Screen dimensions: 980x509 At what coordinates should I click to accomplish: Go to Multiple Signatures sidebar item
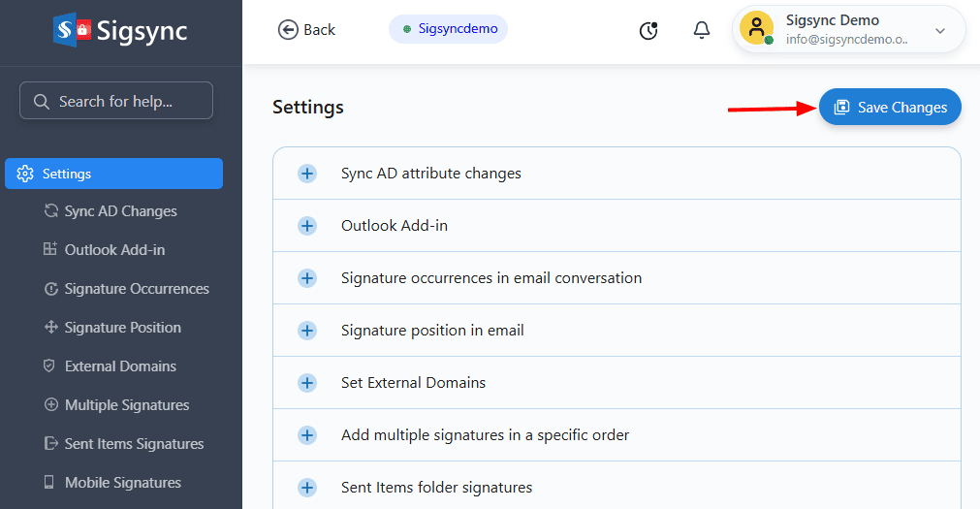point(126,405)
